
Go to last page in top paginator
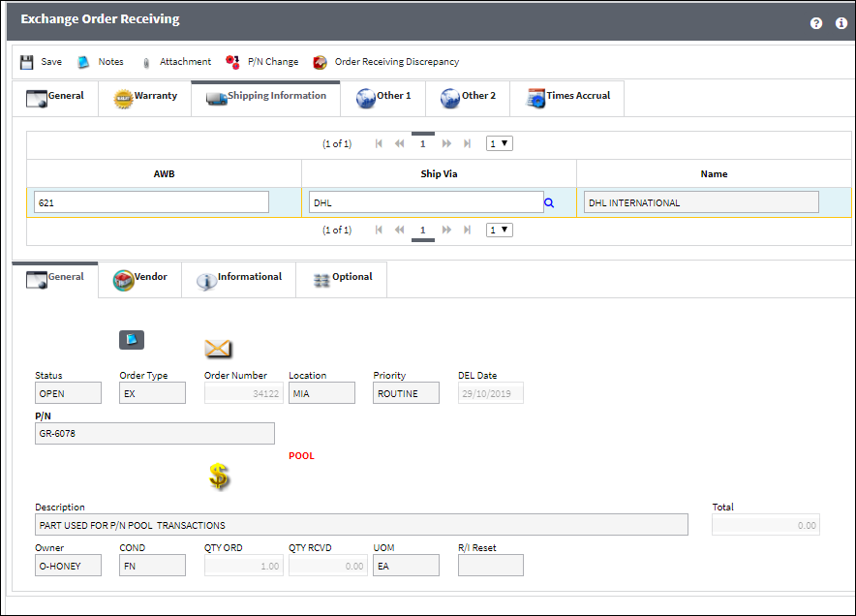tap(468, 143)
